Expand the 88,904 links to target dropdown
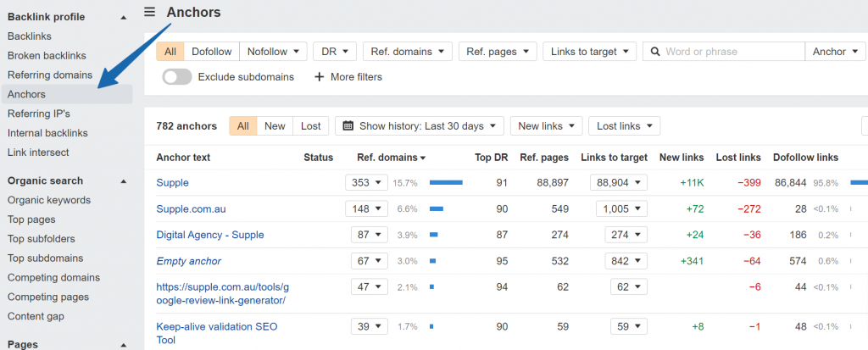This screenshot has height=350, width=868. [x=618, y=182]
